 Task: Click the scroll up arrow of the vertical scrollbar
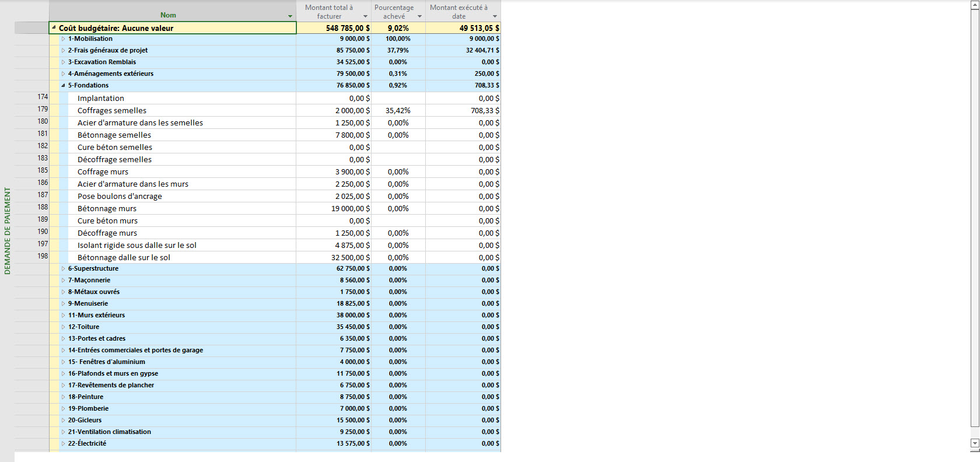[x=974, y=5]
